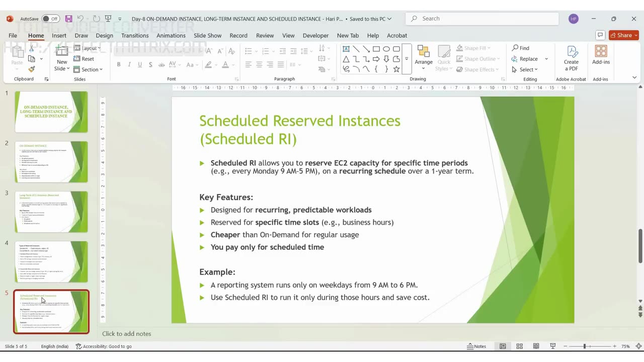Screen dimensions: 644x362
Task: Toggle text Shadow formatting
Action: point(150,64)
